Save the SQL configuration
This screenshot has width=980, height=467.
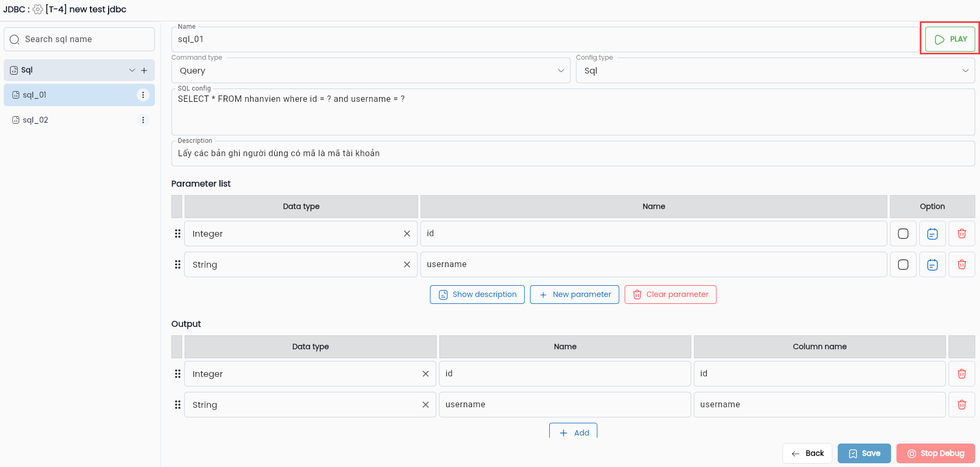[864, 453]
